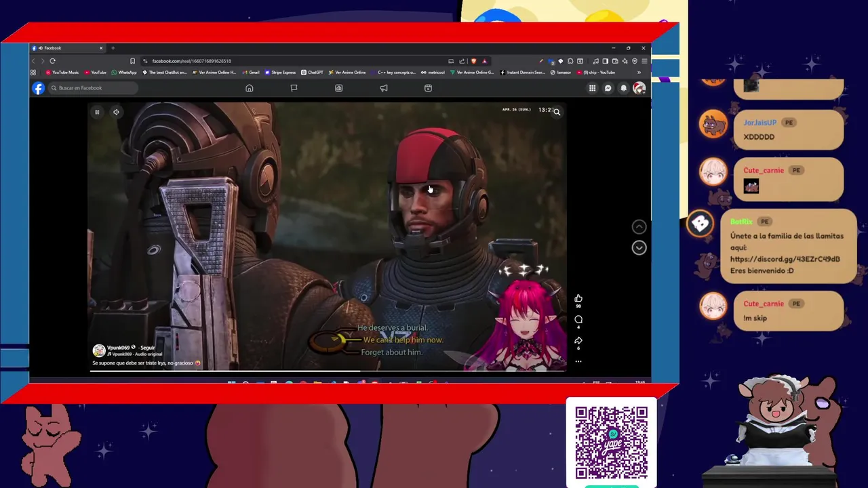Expand the bookmarks bar overflow chevron
The height and width of the screenshot is (488, 868).
639,73
